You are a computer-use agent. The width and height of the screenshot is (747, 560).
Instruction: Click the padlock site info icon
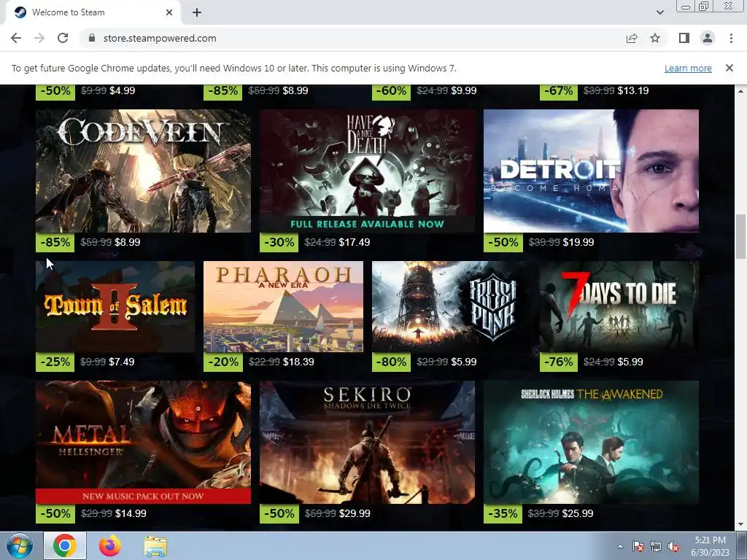[92, 38]
